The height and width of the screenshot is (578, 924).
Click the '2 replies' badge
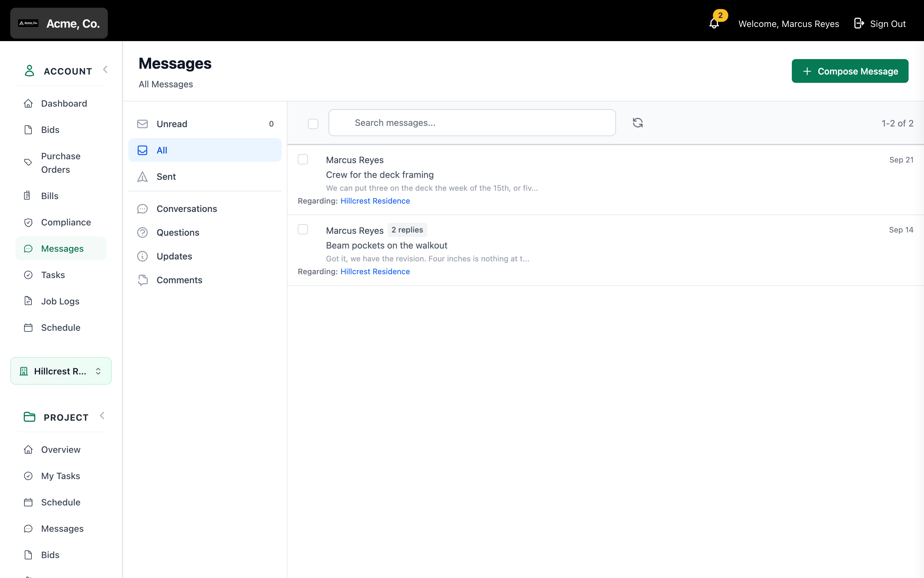coord(407,230)
